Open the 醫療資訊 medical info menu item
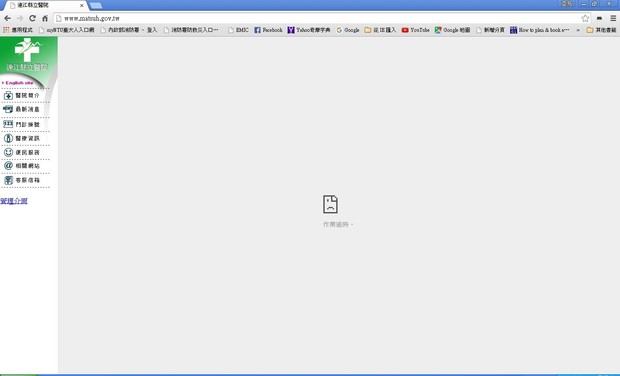Screen dimensions: 620x376 [22, 138]
